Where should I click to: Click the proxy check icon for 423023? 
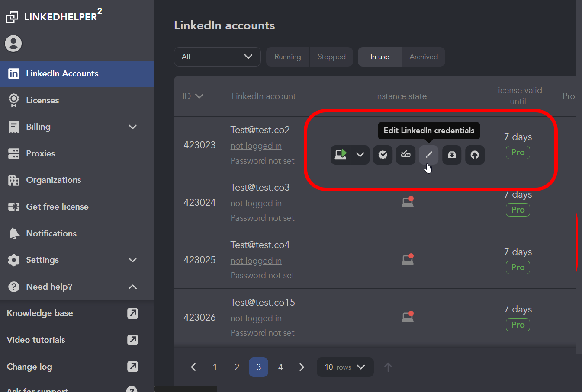(x=405, y=155)
